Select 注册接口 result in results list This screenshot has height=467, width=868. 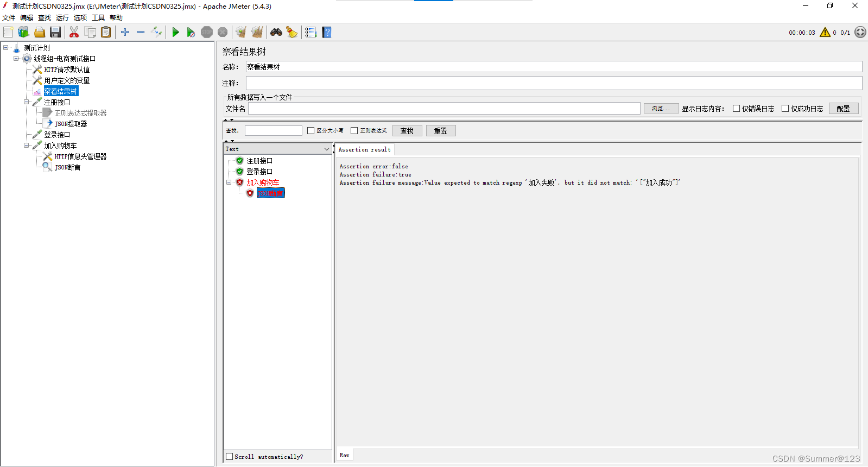pos(259,161)
